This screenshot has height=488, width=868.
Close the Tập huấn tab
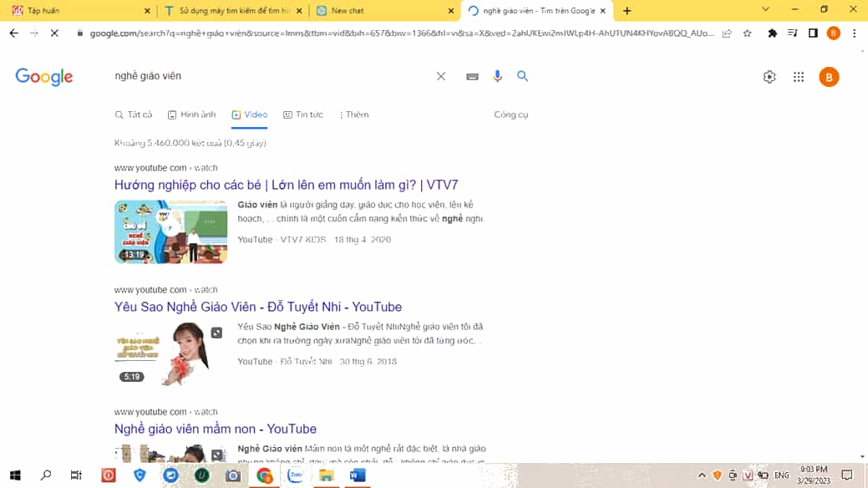point(147,11)
